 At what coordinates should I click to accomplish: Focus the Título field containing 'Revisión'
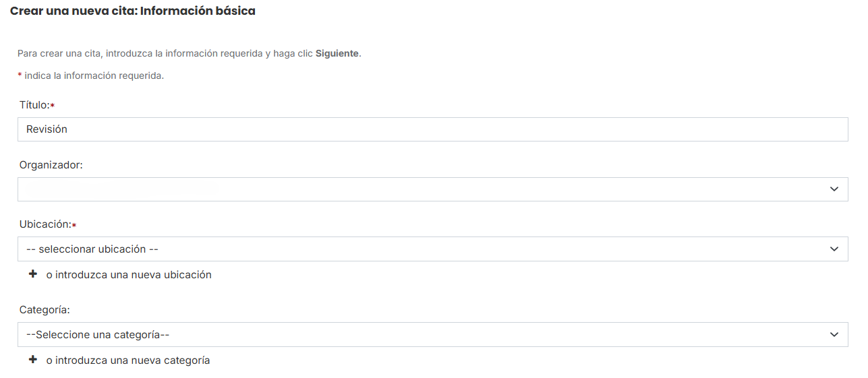click(433, 129)
